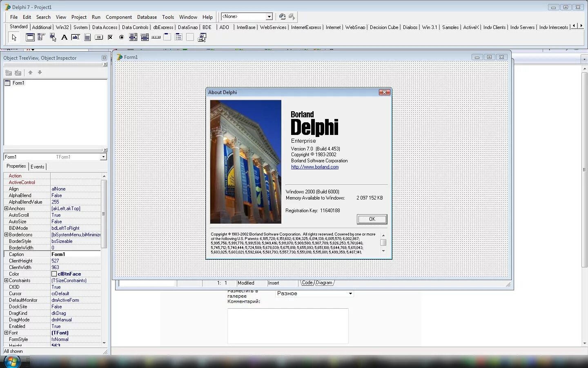Select the ActionList component icon
Viewport: 588px width, 368px height.
click(x=202, y=37)
